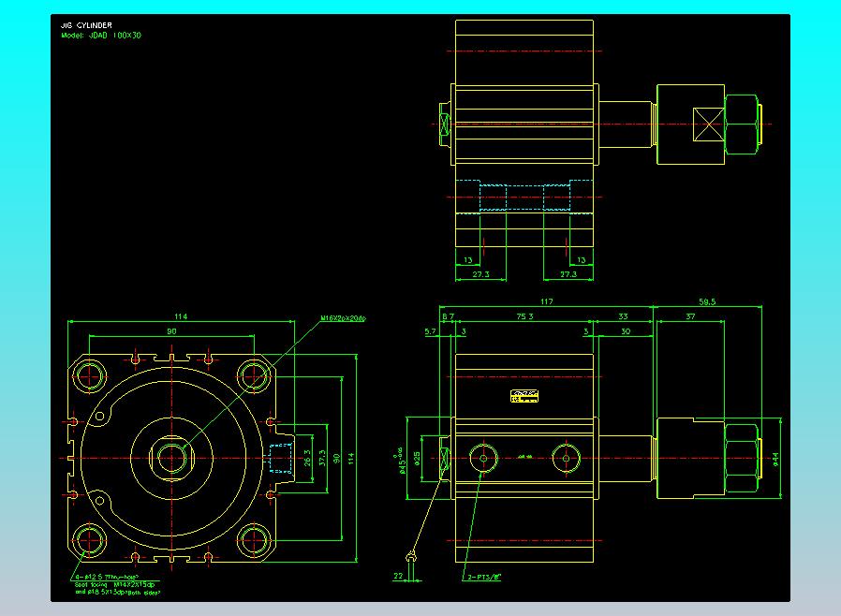The height and width of the screenshot is (616, 841).
Task: Pick the '33' dimension text
Action: 623,316
